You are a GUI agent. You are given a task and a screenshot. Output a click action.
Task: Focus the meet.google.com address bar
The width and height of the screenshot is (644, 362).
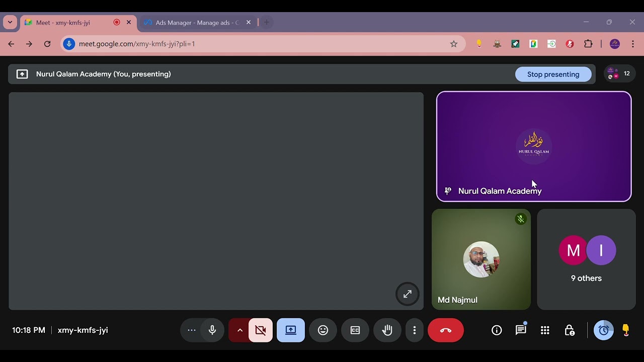coord(264,44)
